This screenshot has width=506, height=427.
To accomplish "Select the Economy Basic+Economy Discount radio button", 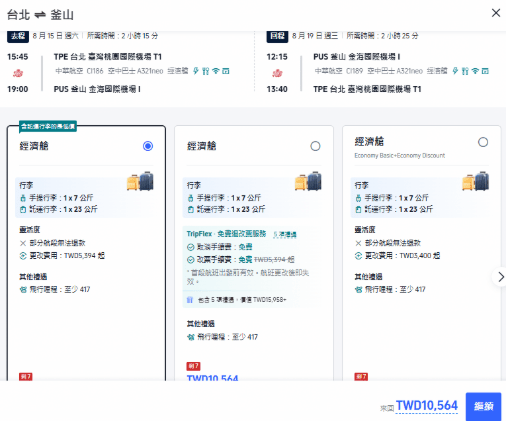I will 483,142.
